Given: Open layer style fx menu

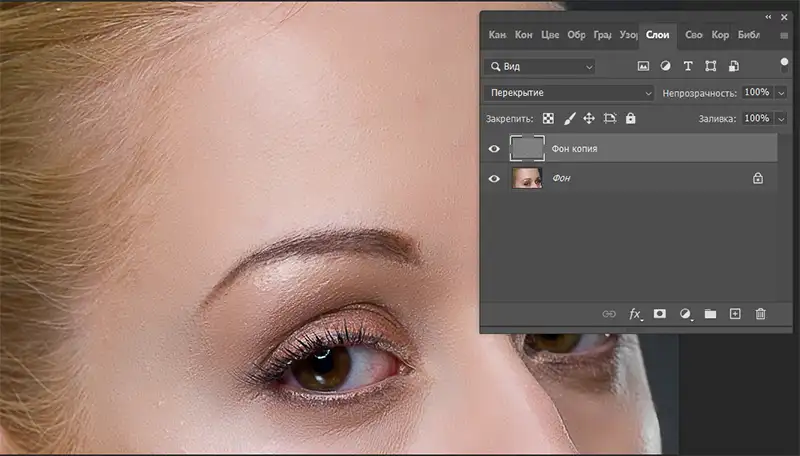Looking at the screenshot, I should (x=635, y=314).
